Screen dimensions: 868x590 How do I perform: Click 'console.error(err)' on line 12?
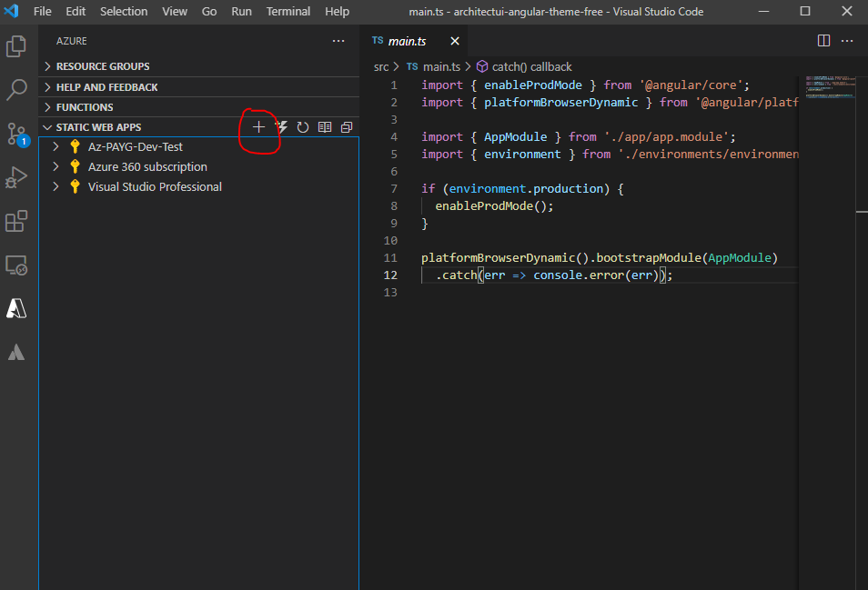point(596,275)
